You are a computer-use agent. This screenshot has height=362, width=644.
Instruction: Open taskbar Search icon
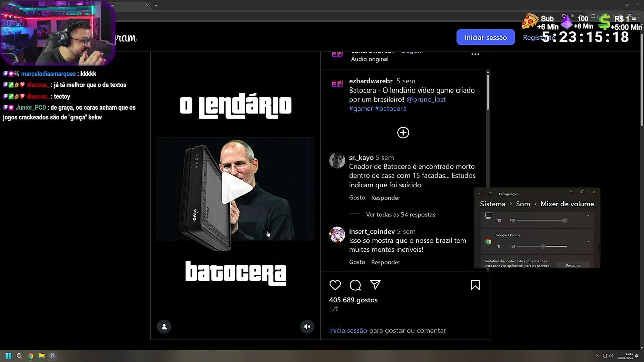(19, 356)
